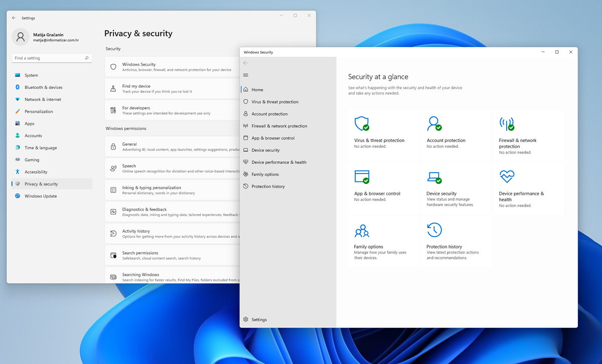
Task: Click the matija@informaticar.com.hr account email
Action: click(56, 40)
